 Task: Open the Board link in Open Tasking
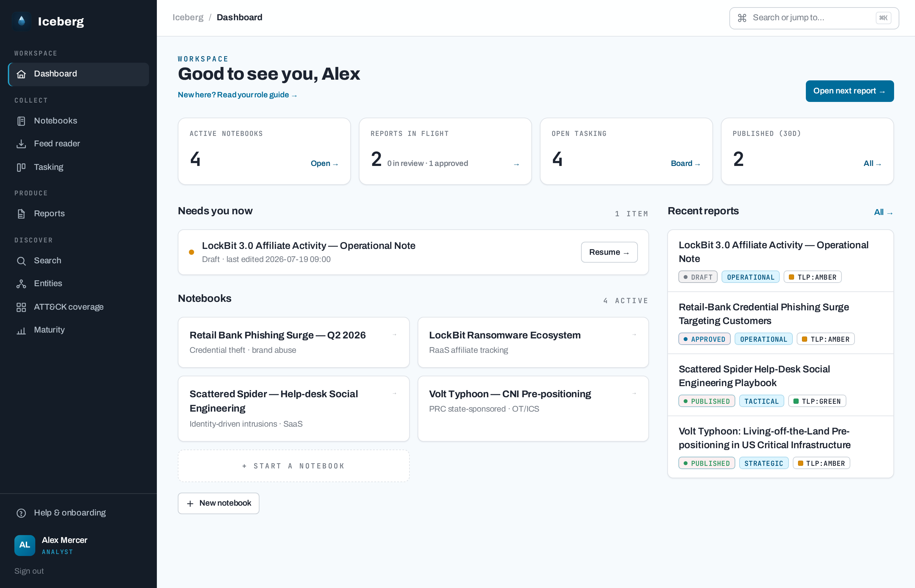pyautogui.click(x=686, y=163)
